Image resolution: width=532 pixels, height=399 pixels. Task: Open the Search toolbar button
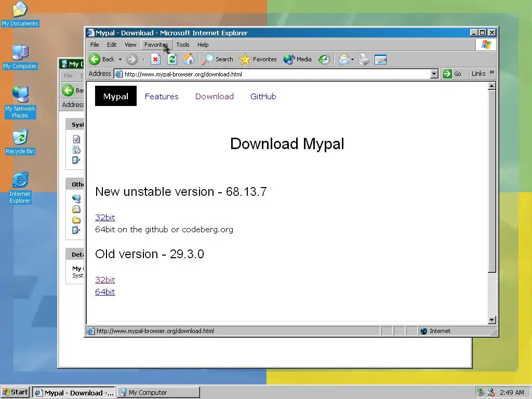pos(218,59)
